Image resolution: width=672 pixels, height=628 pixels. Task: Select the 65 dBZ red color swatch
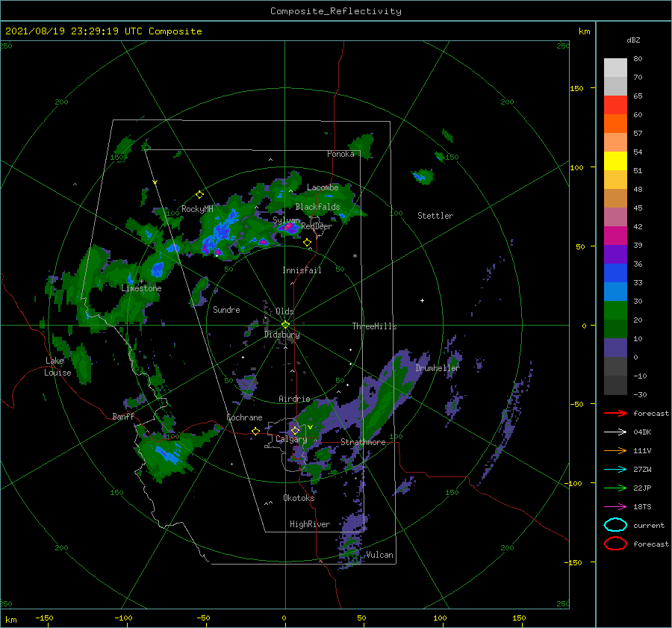pyautogui.click(x=615, y=105)
